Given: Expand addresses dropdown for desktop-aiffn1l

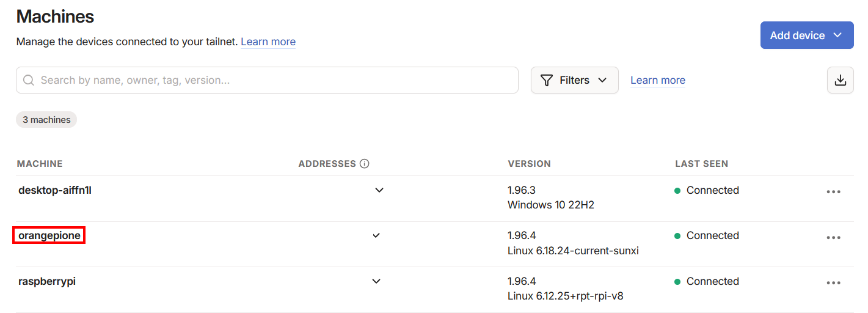Looking at the screenshot, I should click(x=379, y=190).
